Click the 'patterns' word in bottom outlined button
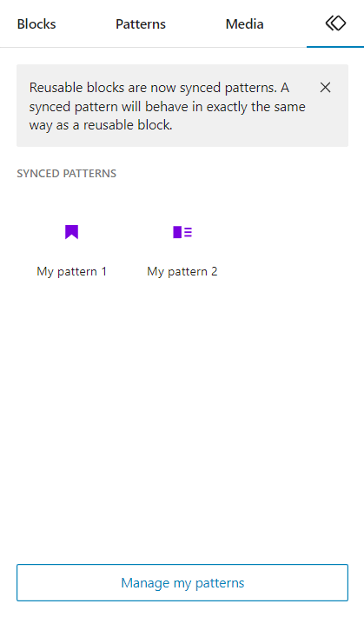 click(x=220, y=583)
